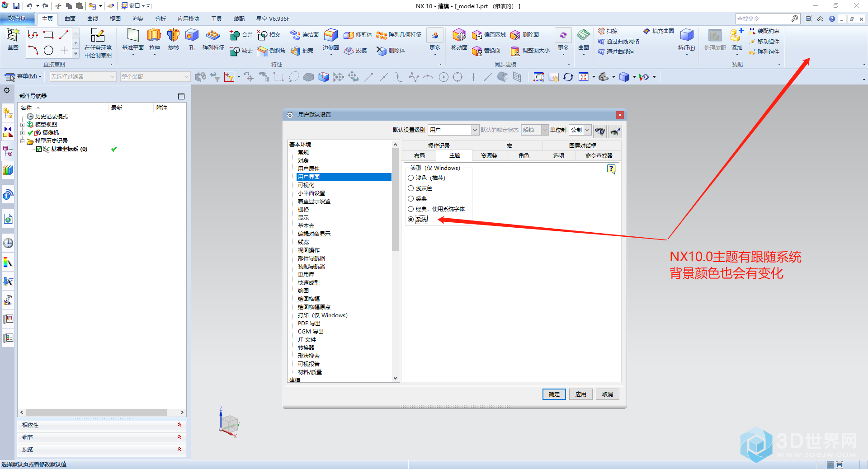The height and width of the screenshot is (469, 868).
Task: Click the 倒斜角 chamfer icon
Action: pyautogui.click(x=271, y=51)
